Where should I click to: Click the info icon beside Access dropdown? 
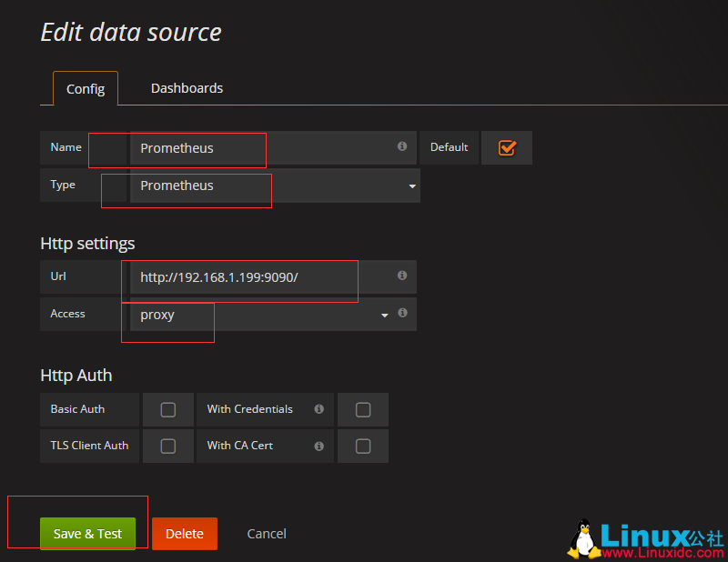pos(402,314)
